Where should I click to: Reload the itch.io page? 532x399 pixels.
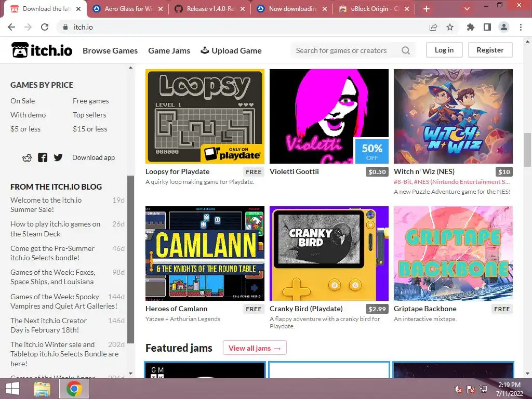pyautogui.click(x=45, y=27)
